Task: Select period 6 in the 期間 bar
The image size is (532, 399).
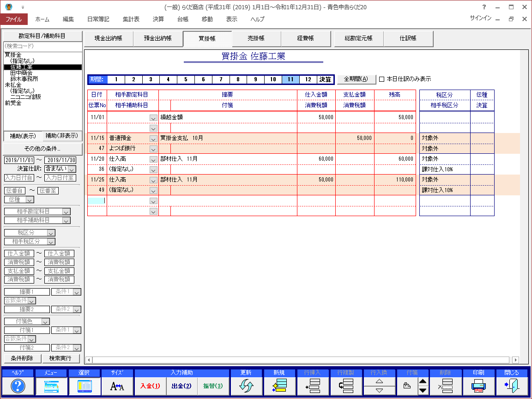Action: [x=203, y=79]
